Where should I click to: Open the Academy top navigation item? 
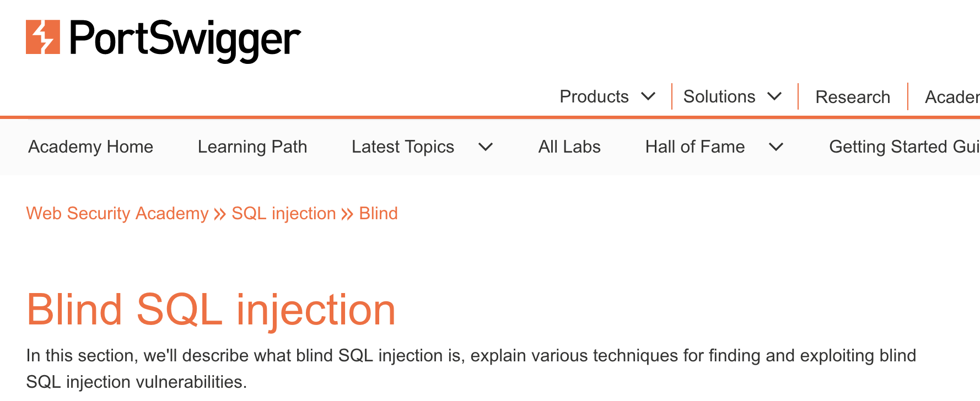click(952, 97)
